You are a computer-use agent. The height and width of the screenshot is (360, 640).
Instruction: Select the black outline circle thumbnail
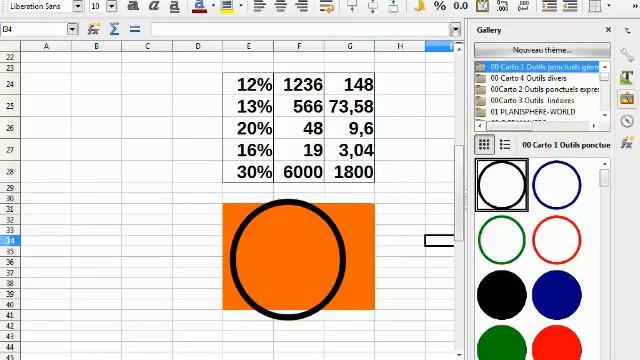tap(502, 185)
